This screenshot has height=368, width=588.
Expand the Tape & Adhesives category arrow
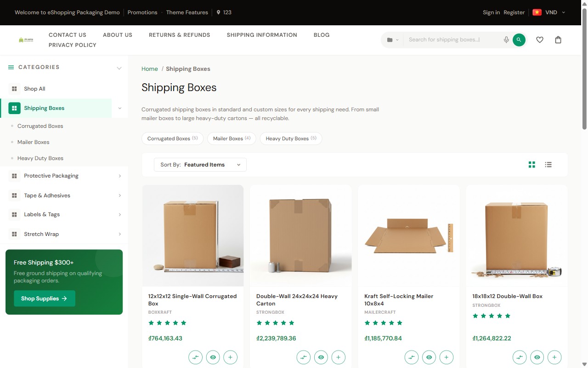(x=120, y=195)
